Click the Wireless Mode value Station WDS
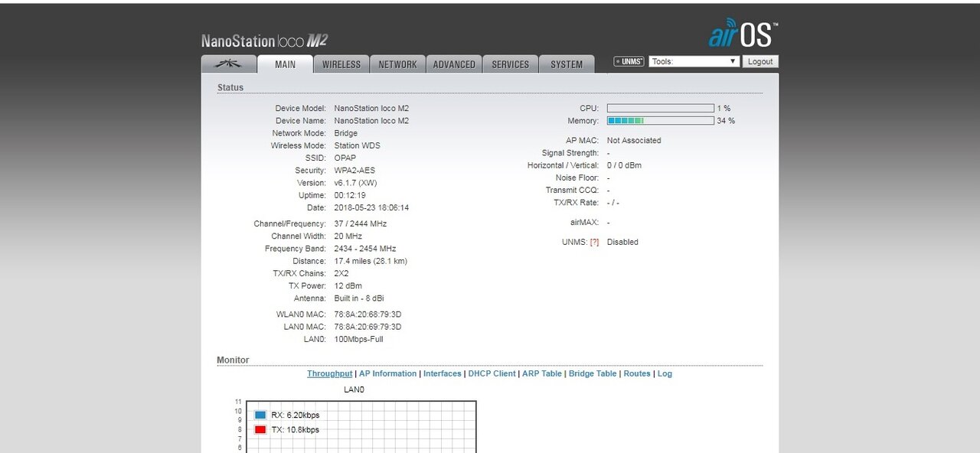The image size is (980, 453). point(358,145)
